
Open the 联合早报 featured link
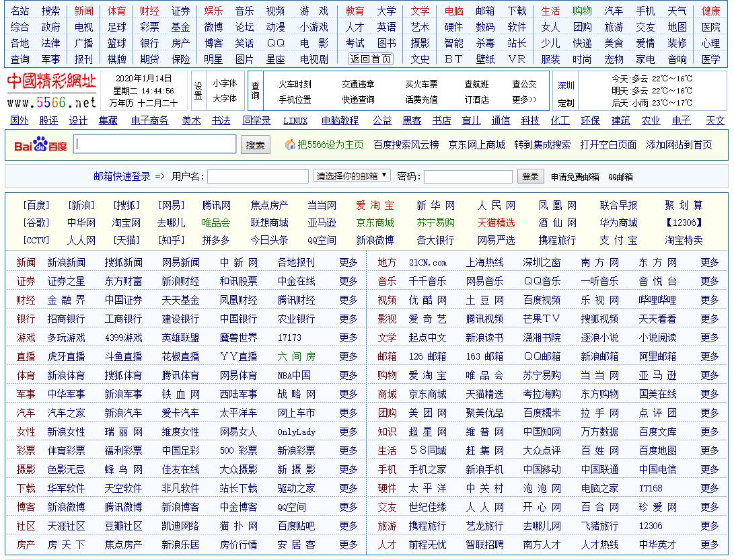point(618,206)
